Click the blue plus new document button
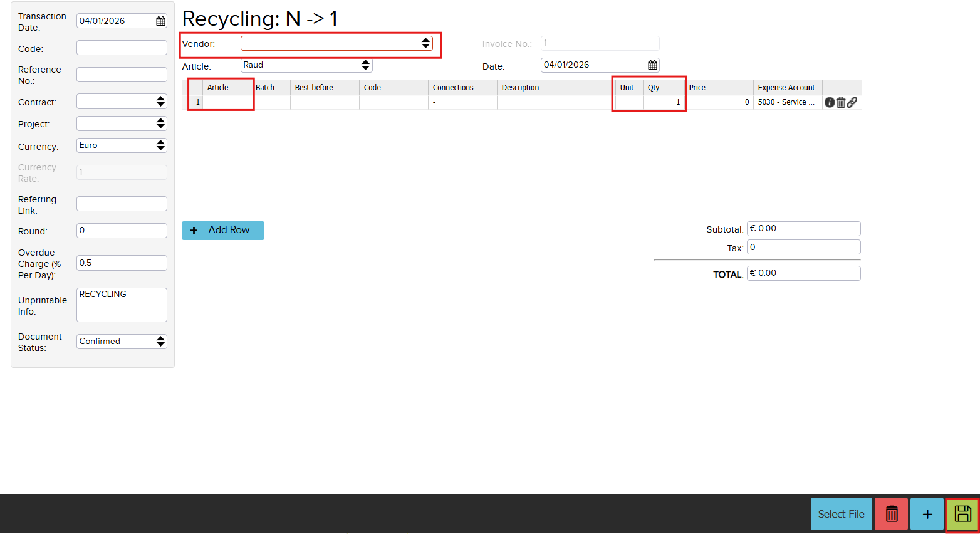The width and height of the screenshot is (980, 534). click(x=927, y=515)
